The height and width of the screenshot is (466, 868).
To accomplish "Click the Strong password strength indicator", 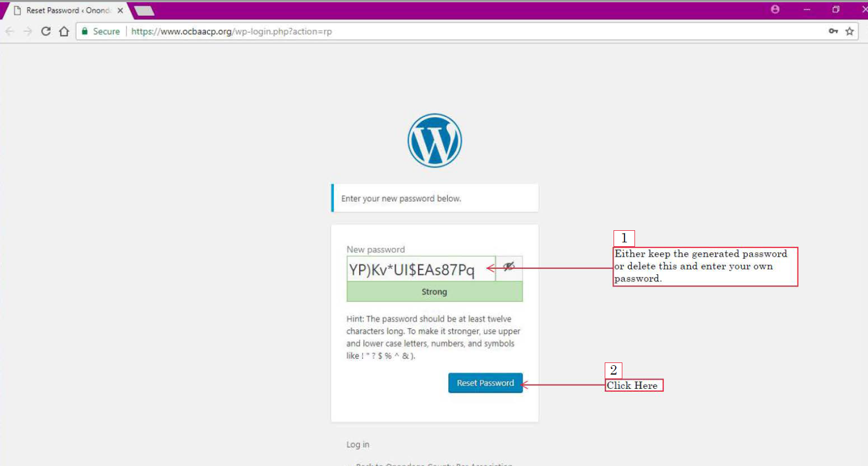I will (435, 291).
